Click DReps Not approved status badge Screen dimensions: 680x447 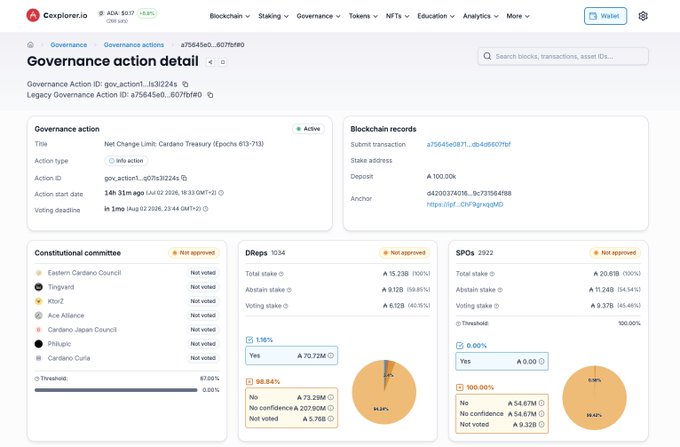[404, 253]
